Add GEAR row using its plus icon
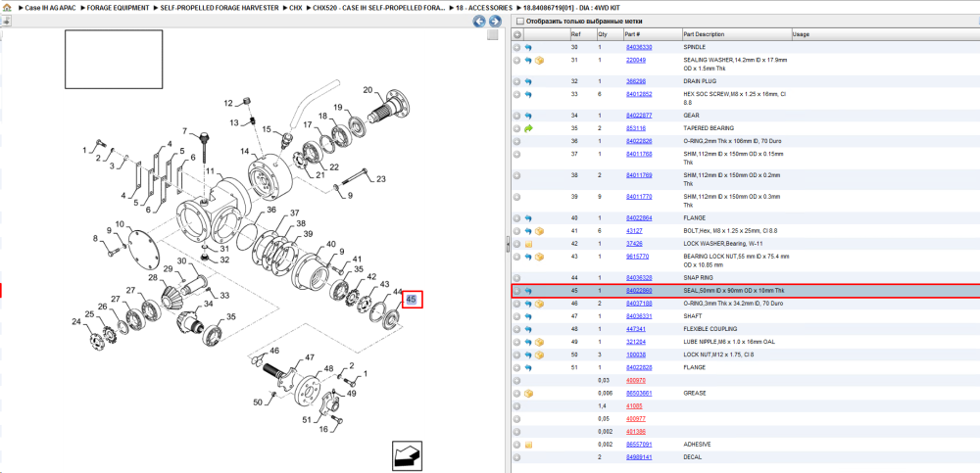This screenshot has height=473, width=980. point(516,116)
